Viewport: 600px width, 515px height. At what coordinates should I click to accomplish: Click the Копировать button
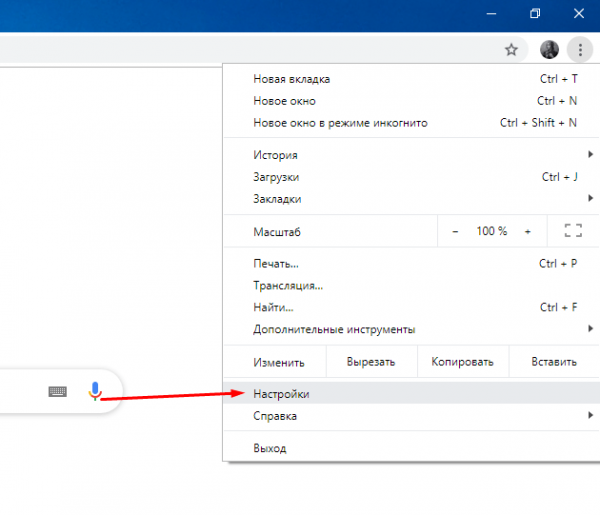click(x=462, y=362)
